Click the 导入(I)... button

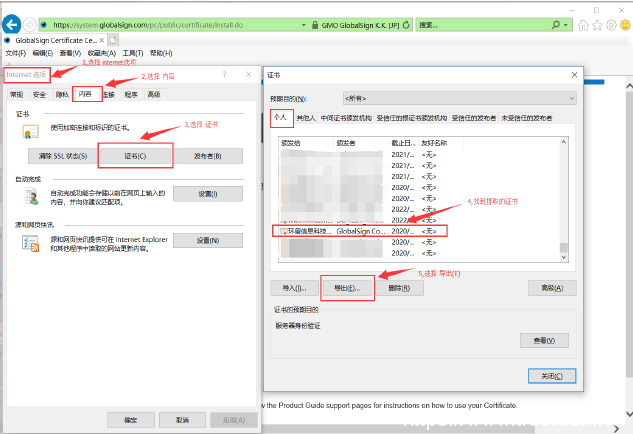click(x=294, y=288)
